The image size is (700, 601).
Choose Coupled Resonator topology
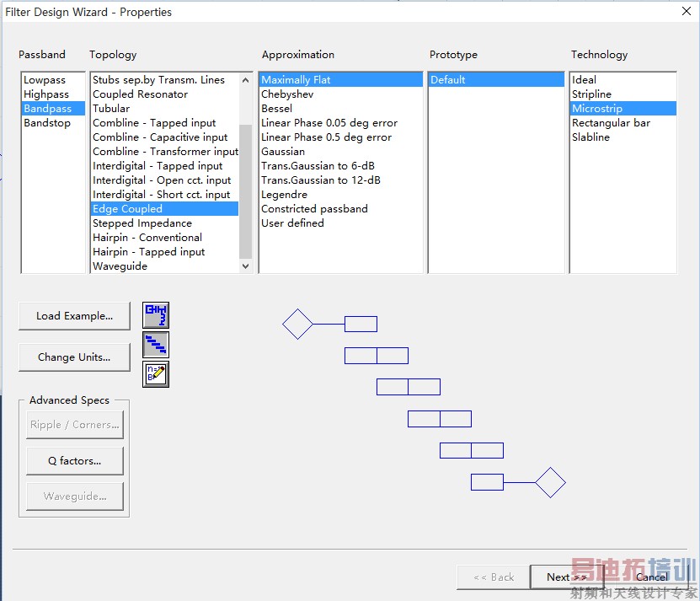[165, 94]
